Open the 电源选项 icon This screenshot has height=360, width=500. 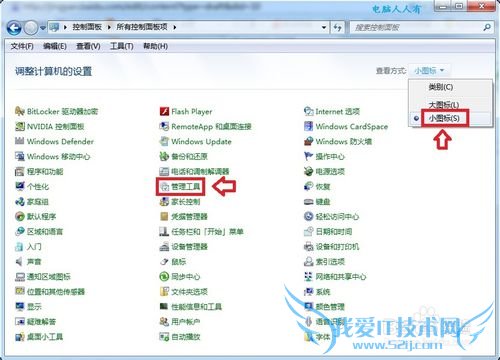[x=309, y=171]
